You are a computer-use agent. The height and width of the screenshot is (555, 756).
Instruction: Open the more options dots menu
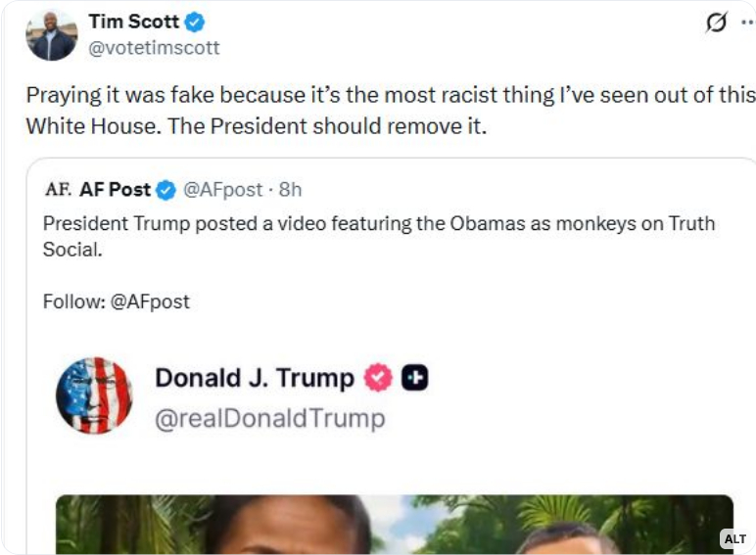(x=747, y=23)
